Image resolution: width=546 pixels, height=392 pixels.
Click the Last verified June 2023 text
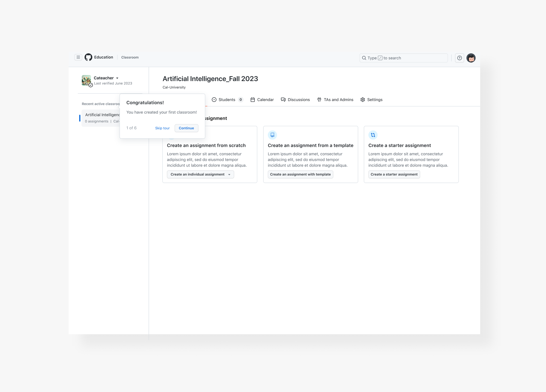click(113, 83)
